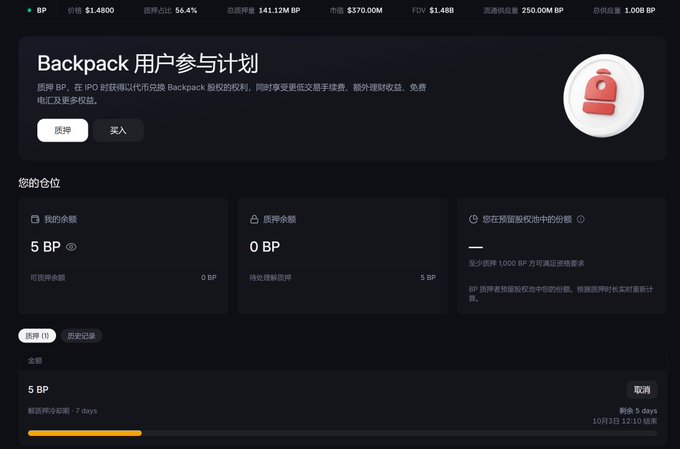680x449 pixels.
Task: Click the 您的仓位 section heading
Action: coord(39,183)
